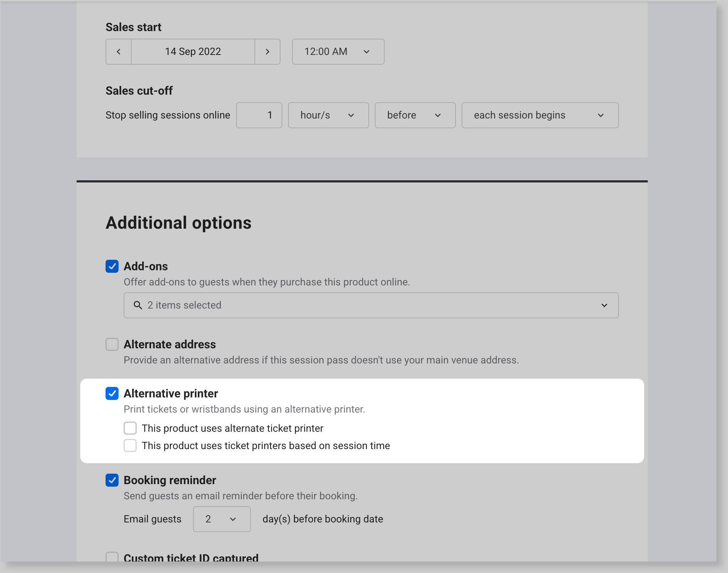Viewport: 728px width, 573px height.
Task: Check This product uses alternate ticket printer
Action: pyautogui.click(x=130, y=428)
